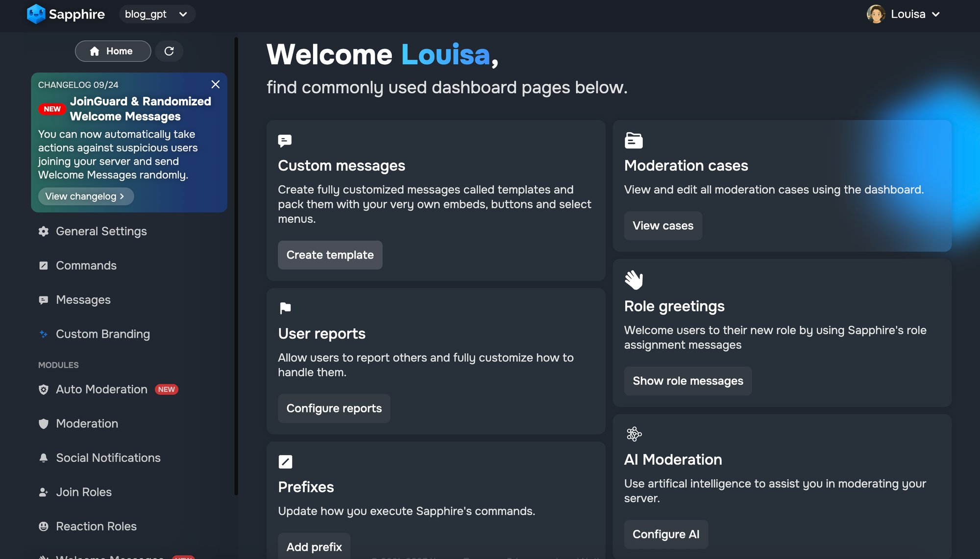Screen dimensions: 980x559
Task: Open General Settings in sidebar
Action: tap(101, 231)
